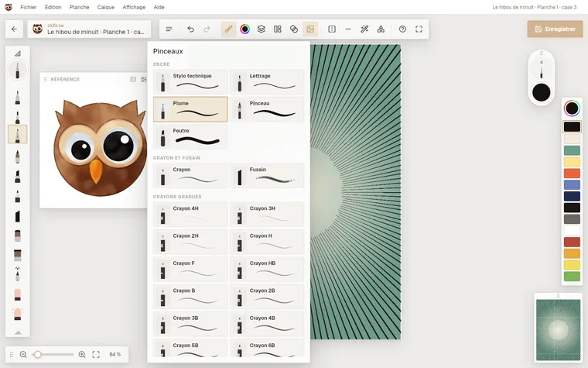Open the color wheel in top toolbar
Viewport: 588px width, 368px height.
245,29
